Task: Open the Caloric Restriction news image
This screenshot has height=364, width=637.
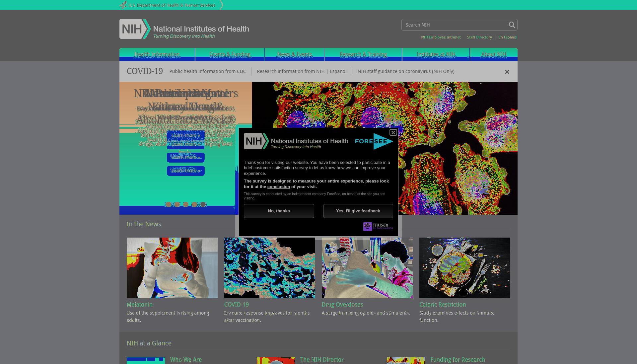Action: [465, 268]
